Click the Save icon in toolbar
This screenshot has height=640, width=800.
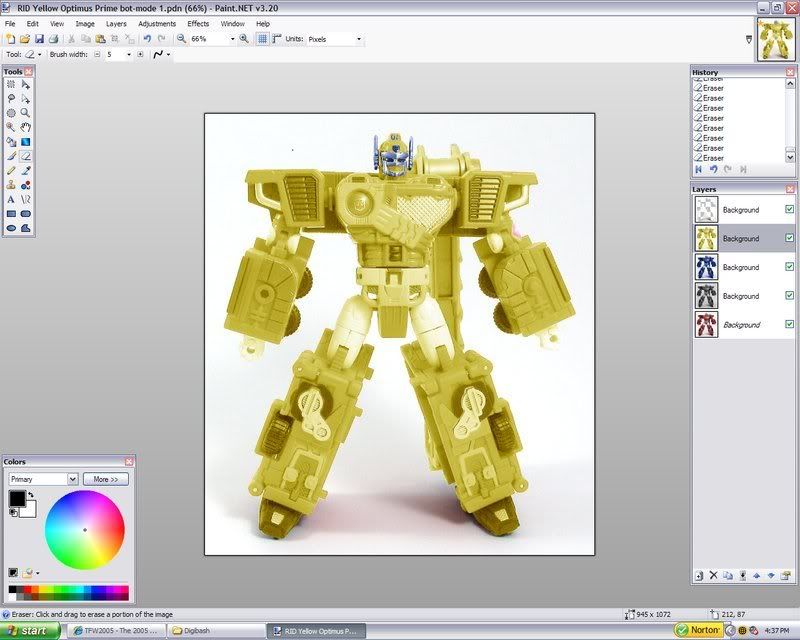(39, 39)
